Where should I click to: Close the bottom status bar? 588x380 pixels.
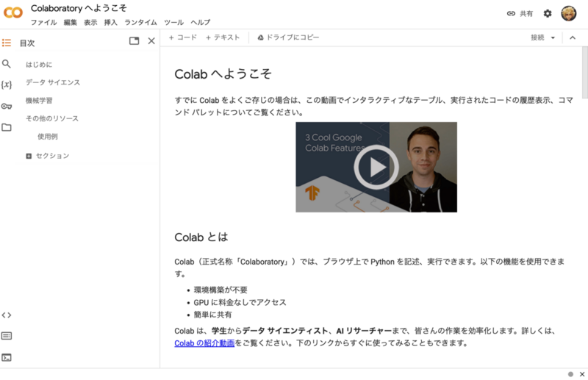tap(582, 374)
